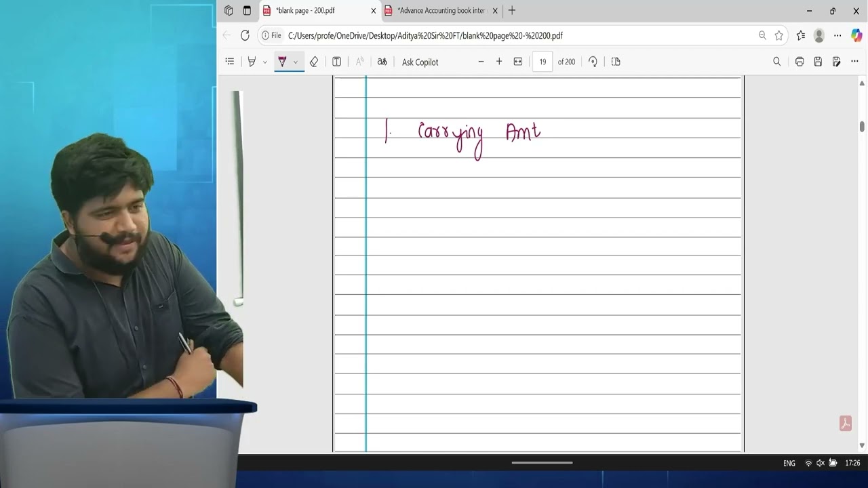Print the PDF document
This screenshot has height=488, width=868.
[x=800, y=62]
